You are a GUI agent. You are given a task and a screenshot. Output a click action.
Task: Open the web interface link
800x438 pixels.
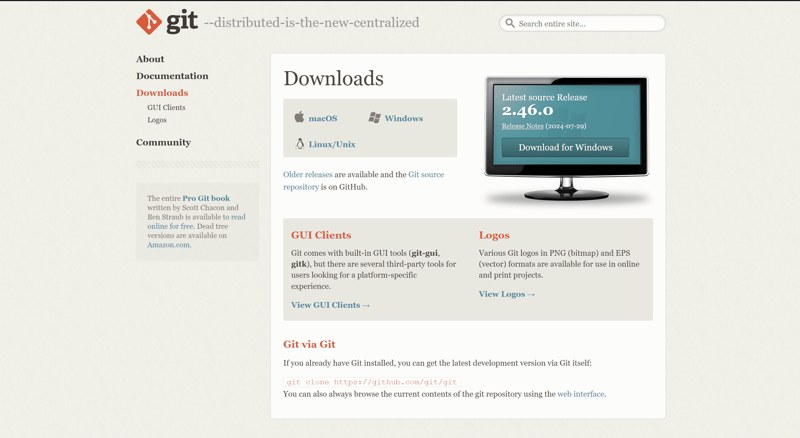click(x=581, y=394)
